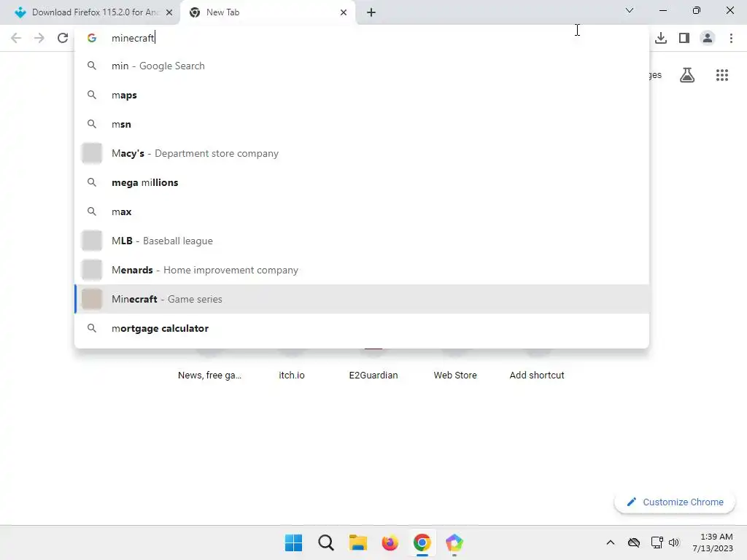Choose 'mortgage calculator' suggestion

[362, 328]
